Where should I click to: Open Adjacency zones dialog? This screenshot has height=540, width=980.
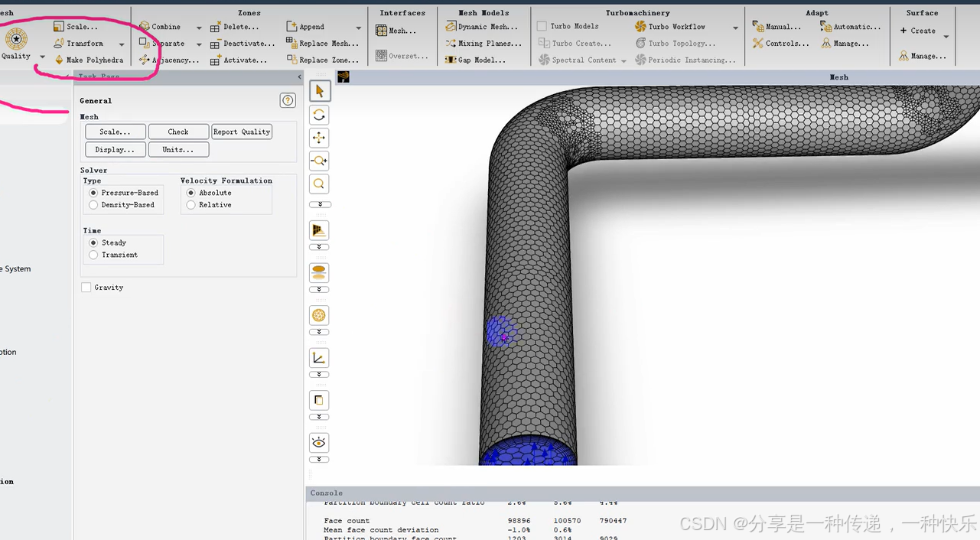coord(169,60)
